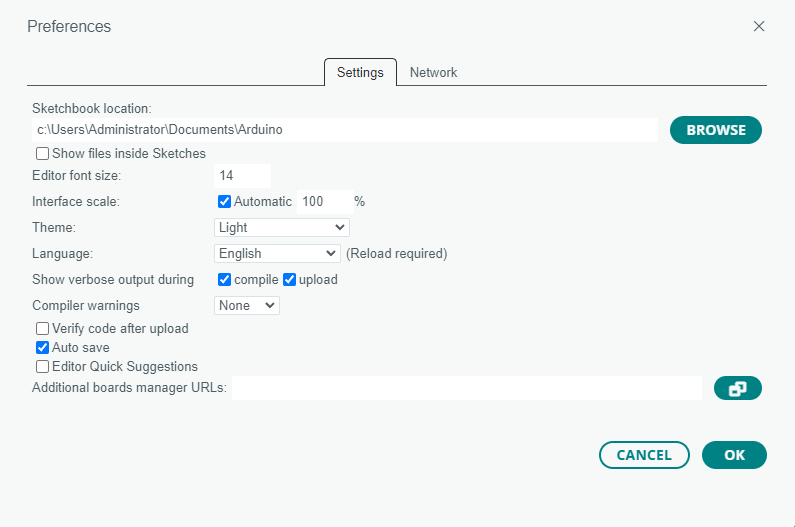This screenshot has width=795, height=527.
Task: Select the Settings tab
Action: tap(360, 73)
